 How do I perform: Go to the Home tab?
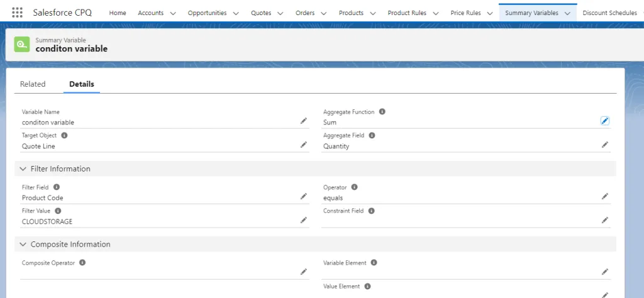pos(118,13)
